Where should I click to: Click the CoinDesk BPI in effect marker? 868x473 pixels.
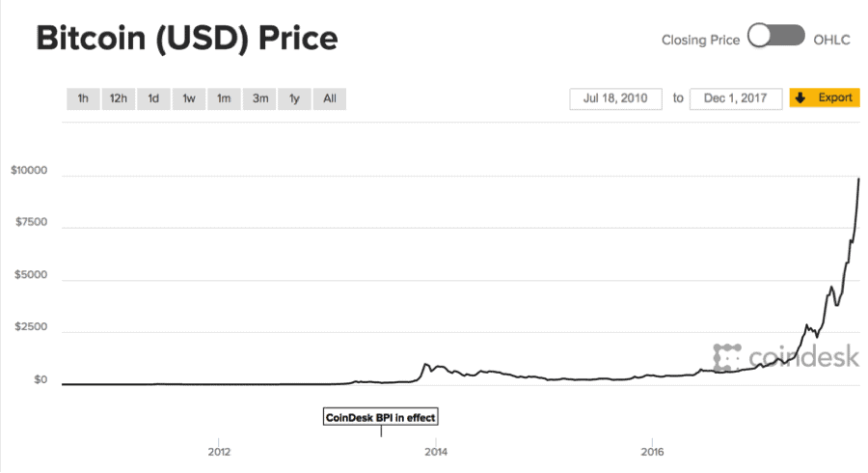tap(381, 417)
